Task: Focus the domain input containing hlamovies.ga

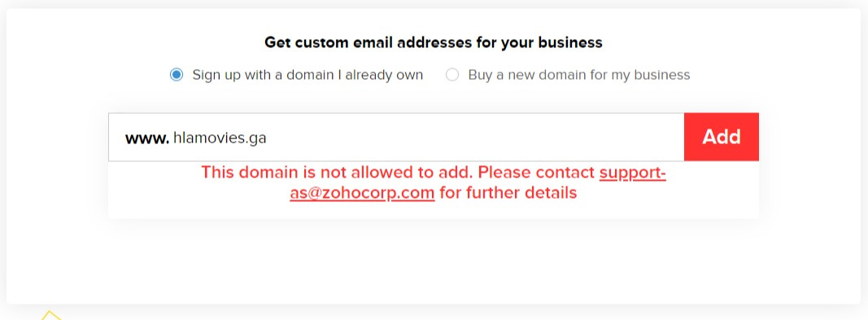Action: pos(396,138)
